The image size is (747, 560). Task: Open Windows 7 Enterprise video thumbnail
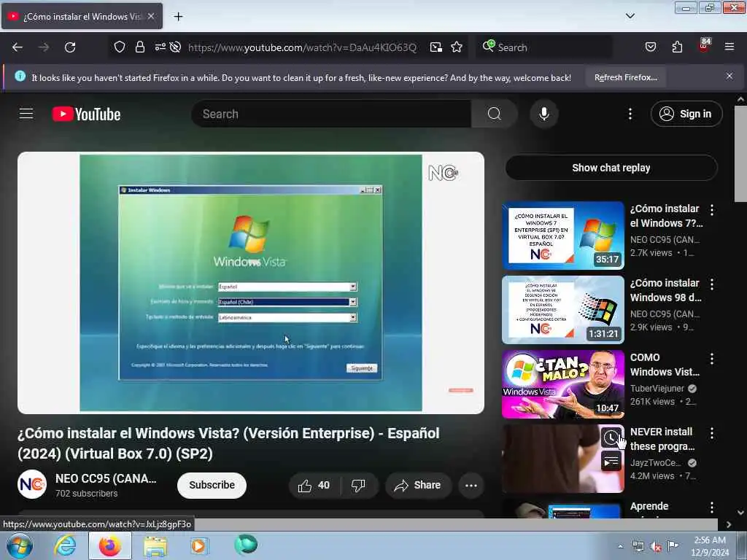pos(562,236)
